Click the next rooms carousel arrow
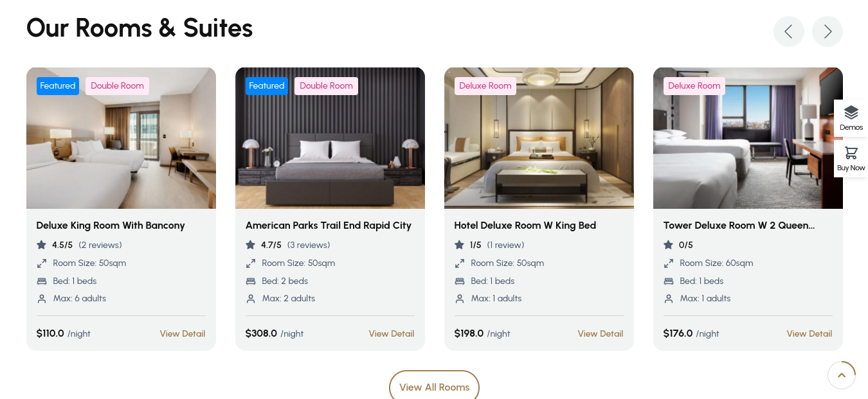 (827, 31)
